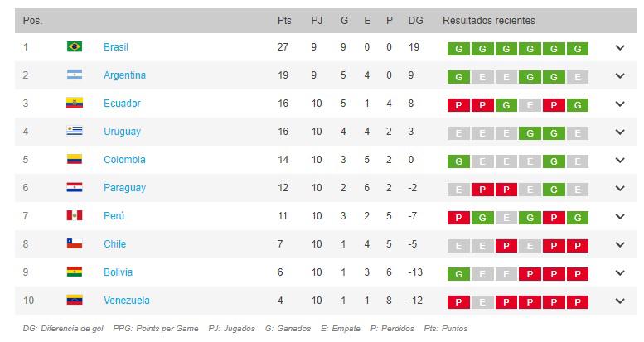Viewport: 644px width, 342px height.
Task: Open the Bolivia team link
Action: coord(118,272)
